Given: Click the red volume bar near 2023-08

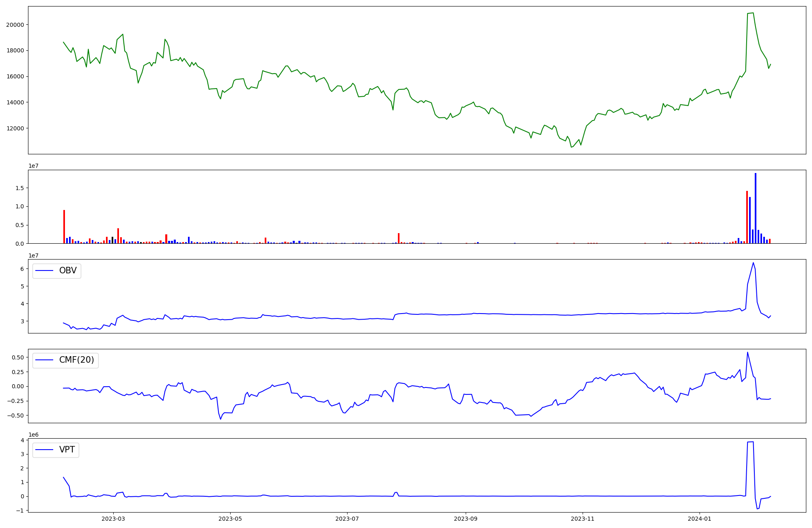Looking at the screenshot, I should 399,238.
